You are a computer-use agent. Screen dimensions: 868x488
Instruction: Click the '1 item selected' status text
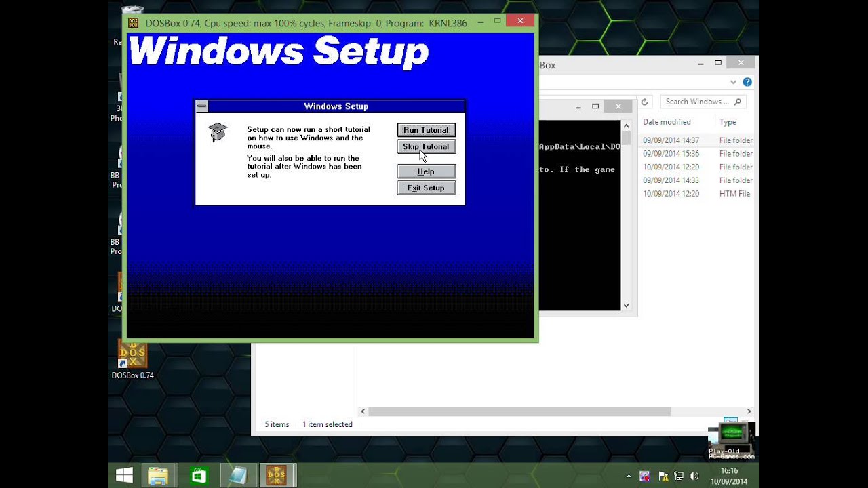328,424
